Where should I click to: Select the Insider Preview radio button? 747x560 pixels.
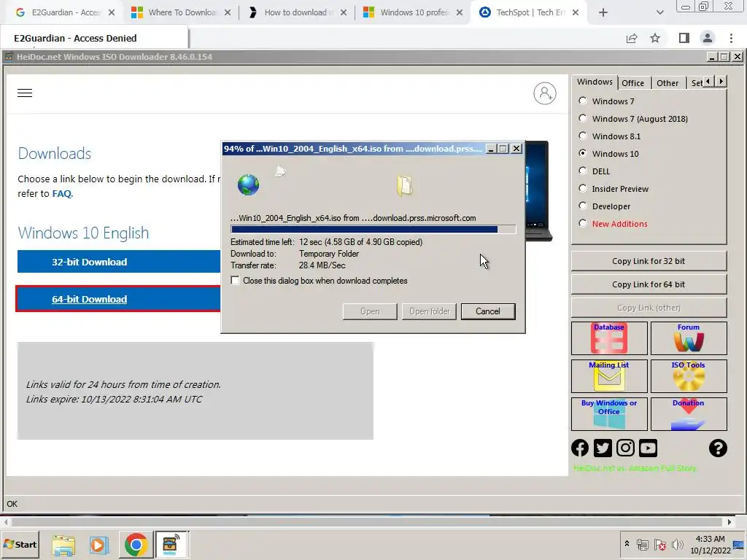(x=583, y=189)
